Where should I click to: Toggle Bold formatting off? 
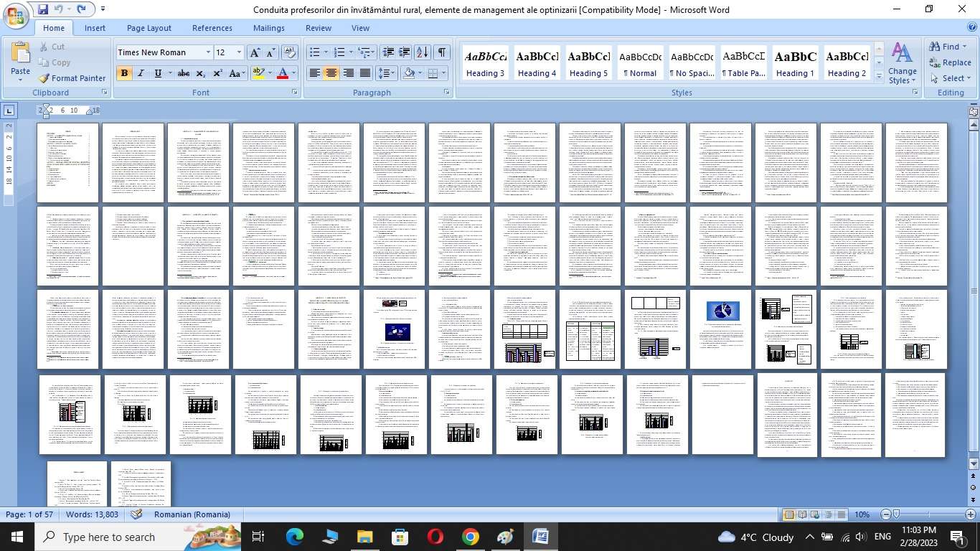124,73
